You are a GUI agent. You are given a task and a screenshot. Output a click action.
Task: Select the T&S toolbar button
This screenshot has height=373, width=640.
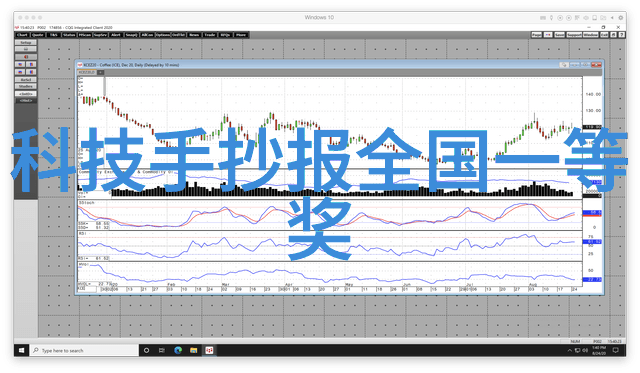click(53, 35)
